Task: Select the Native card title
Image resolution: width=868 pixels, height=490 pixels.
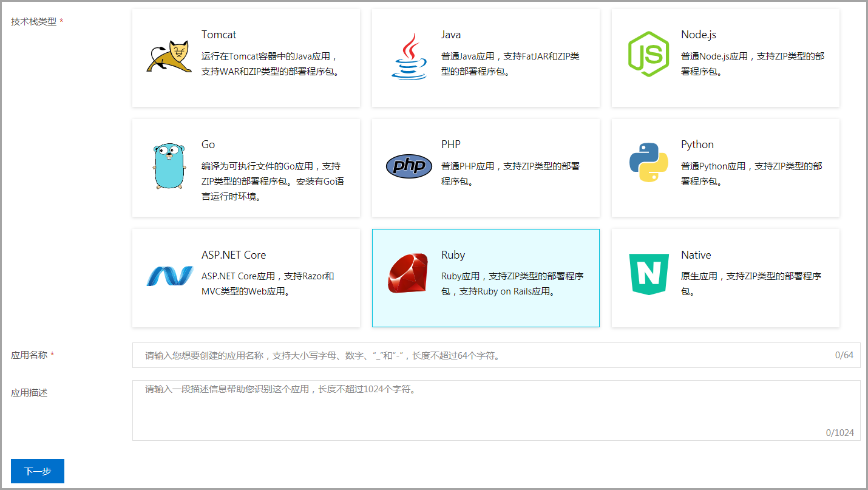Action: [x=696, y=255]
